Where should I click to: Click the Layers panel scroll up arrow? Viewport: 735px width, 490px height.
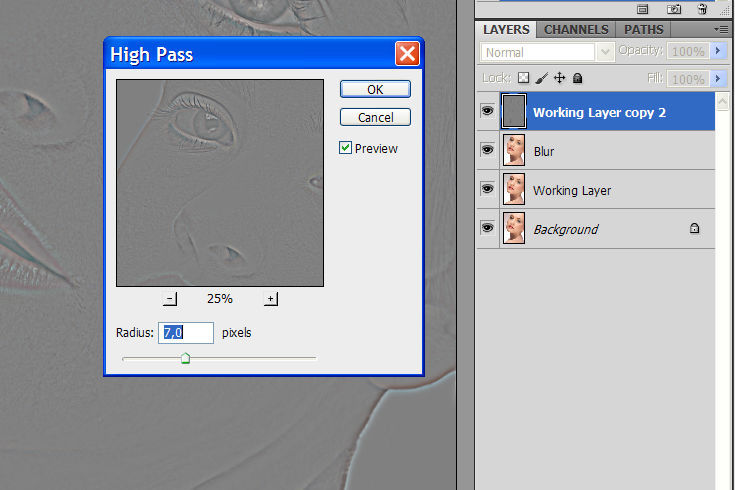coord(722,101)
